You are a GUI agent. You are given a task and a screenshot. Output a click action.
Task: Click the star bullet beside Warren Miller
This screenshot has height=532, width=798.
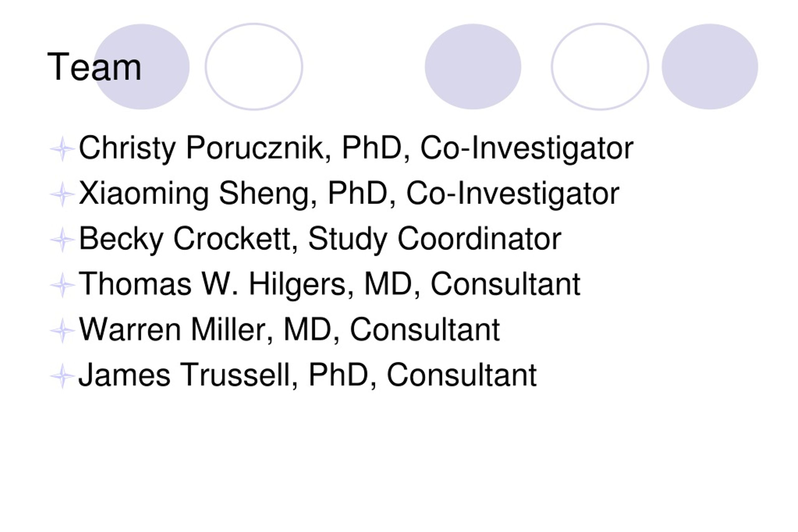pyautogui.click(x=62, y=330)
